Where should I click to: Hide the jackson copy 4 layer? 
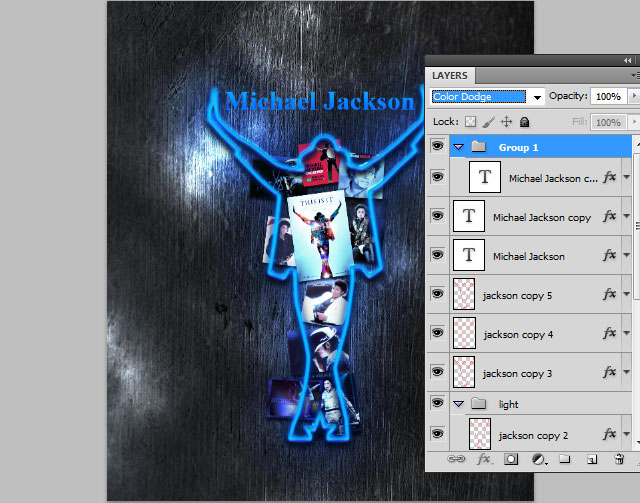[438, 333]
